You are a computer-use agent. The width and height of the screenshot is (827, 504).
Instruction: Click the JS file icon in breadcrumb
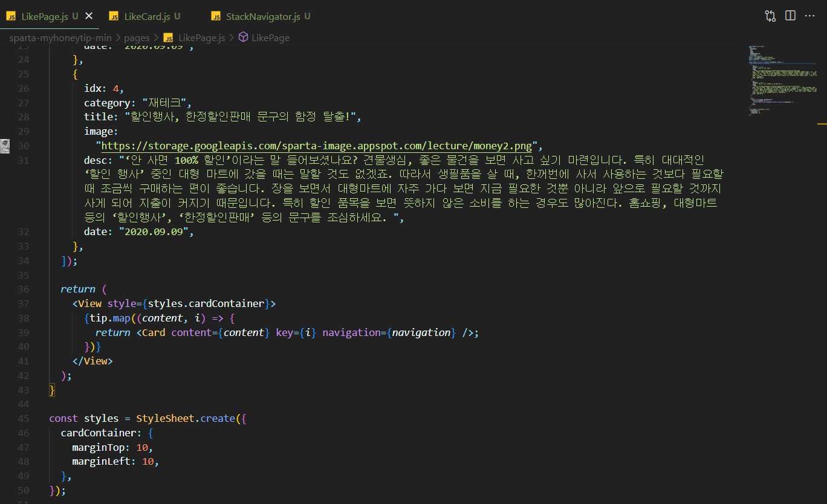168,37
